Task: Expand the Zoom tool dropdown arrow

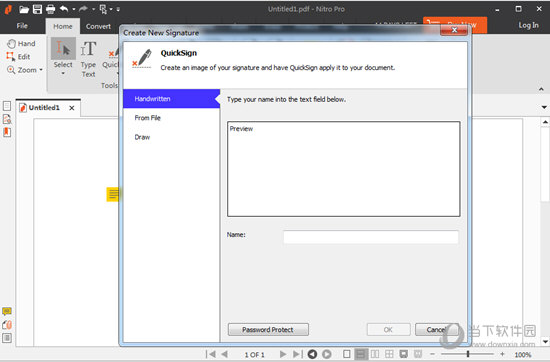Action: tap(41, 70)
